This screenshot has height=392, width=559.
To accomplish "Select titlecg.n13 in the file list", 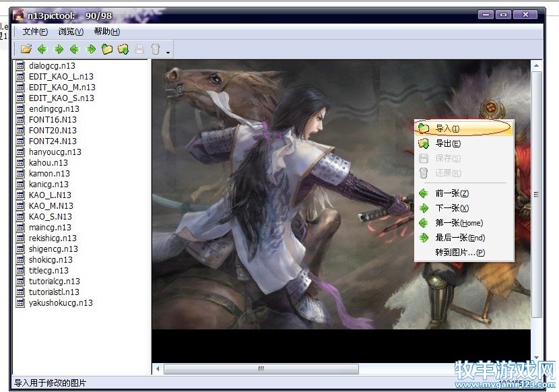I will (48, 270).
